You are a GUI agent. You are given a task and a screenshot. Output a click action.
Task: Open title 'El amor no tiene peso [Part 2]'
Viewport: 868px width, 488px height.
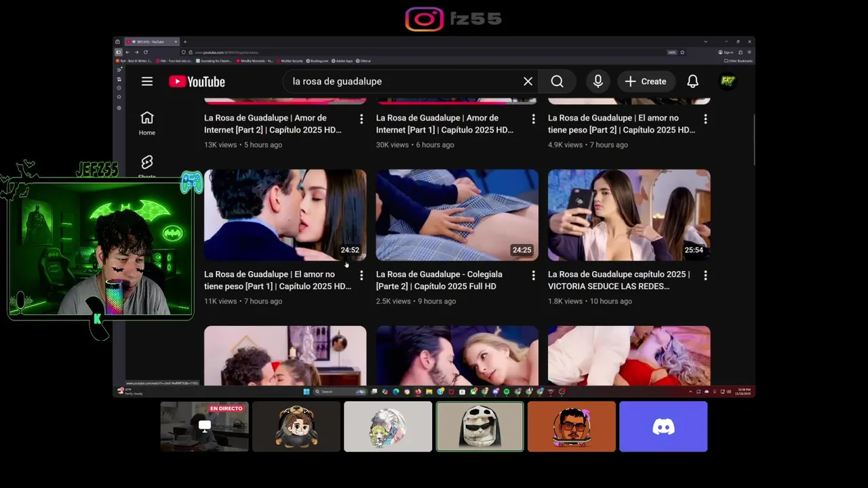coord(621,124)
